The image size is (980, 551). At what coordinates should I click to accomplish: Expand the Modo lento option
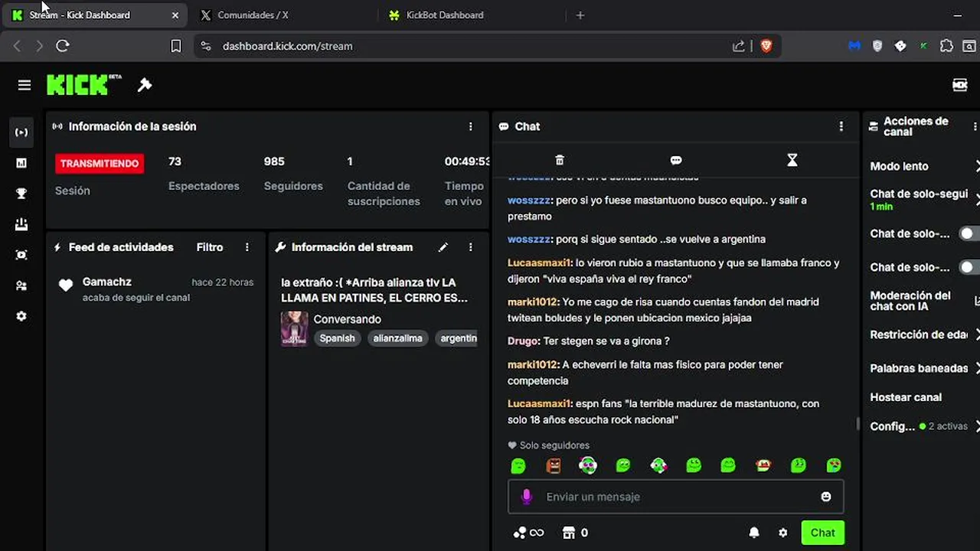click(x=924, y=166)
